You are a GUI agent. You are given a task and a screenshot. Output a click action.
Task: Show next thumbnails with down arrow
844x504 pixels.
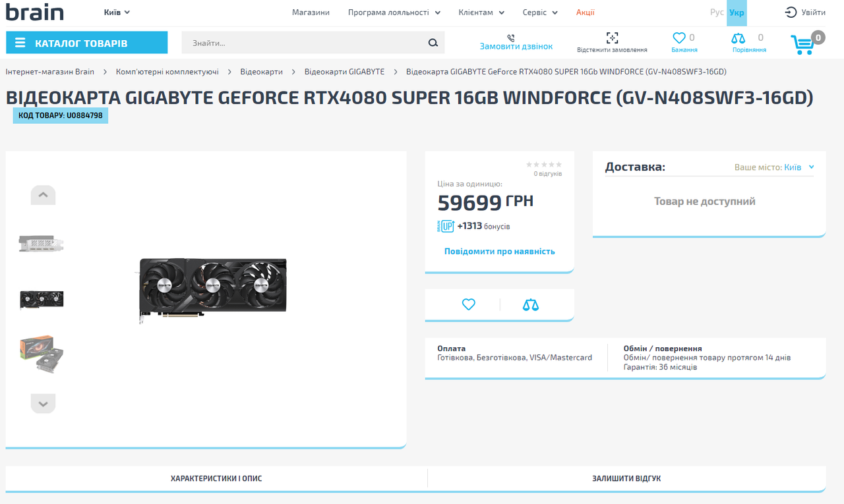(x=43, y=404)
